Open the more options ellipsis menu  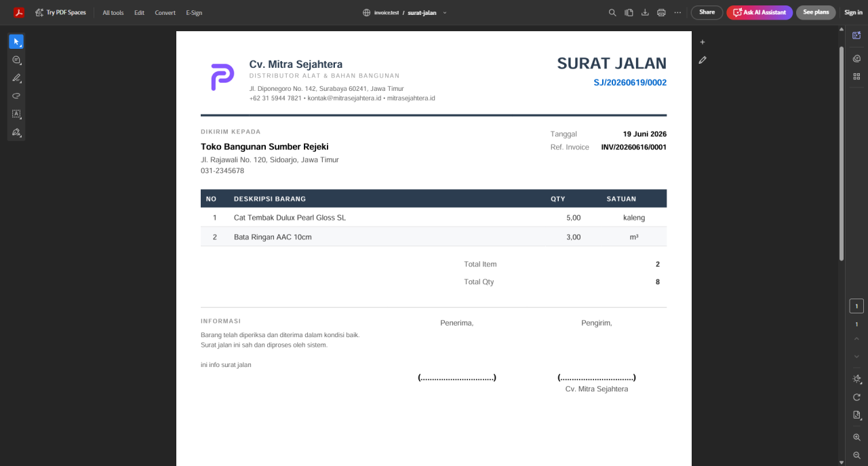[677, 12]
